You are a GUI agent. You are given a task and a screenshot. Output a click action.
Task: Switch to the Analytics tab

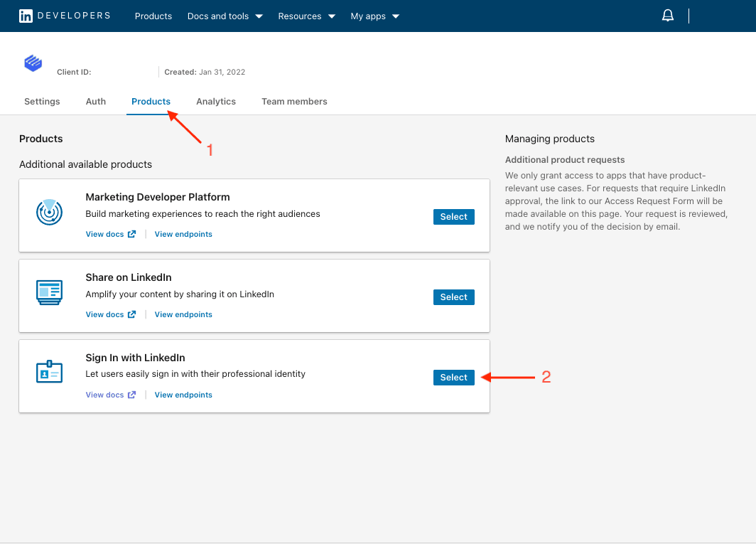(215, 101)
